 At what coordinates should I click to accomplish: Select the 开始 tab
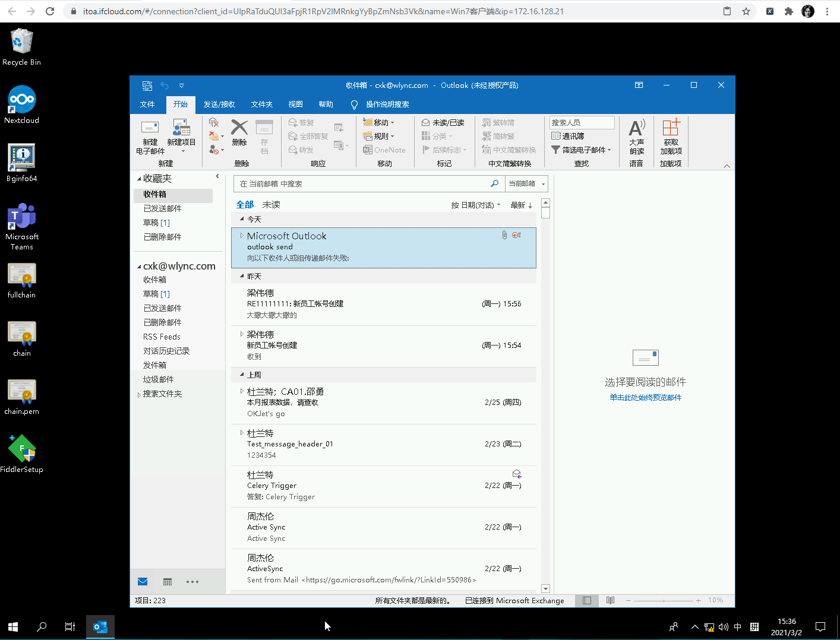point(180,104)
